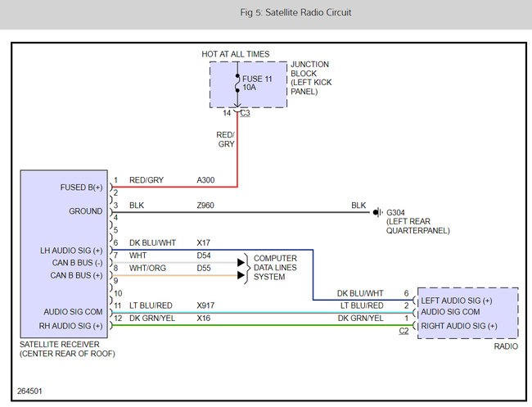Click the CAN B BUS (+) label
This screenshot has width=532, height=407.
point(76,275)
